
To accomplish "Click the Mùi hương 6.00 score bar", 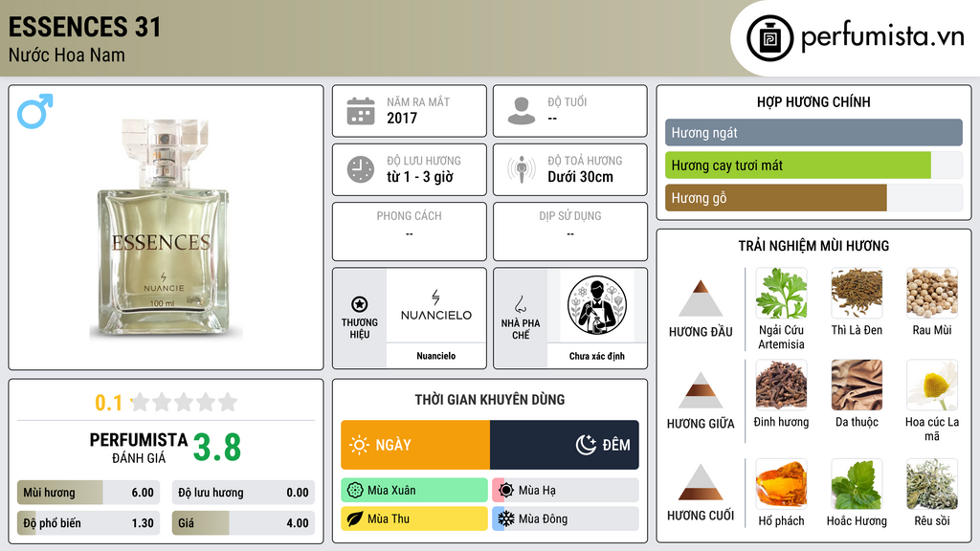I will point(88,493).
